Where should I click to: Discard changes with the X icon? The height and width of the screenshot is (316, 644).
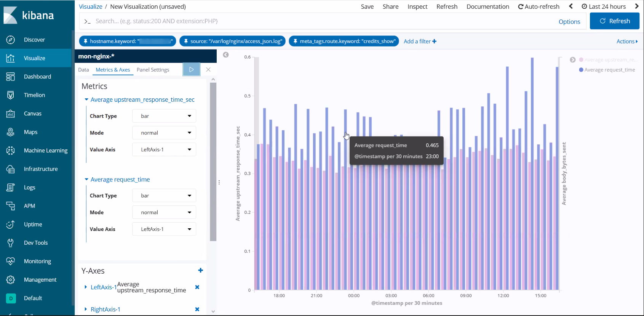tap(208, 69)
